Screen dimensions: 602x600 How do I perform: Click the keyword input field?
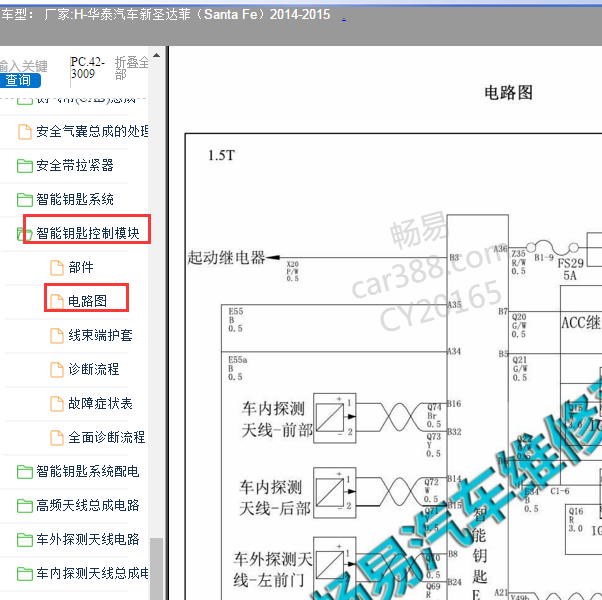24,66
